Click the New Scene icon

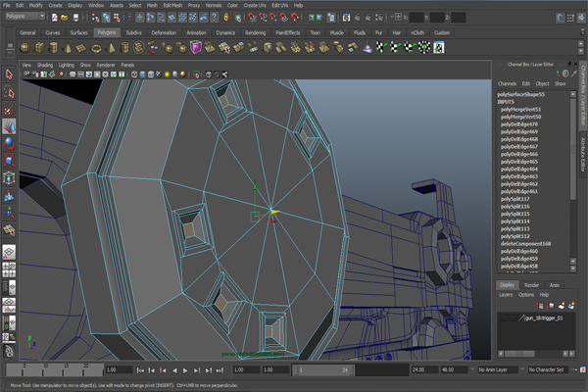54,18
